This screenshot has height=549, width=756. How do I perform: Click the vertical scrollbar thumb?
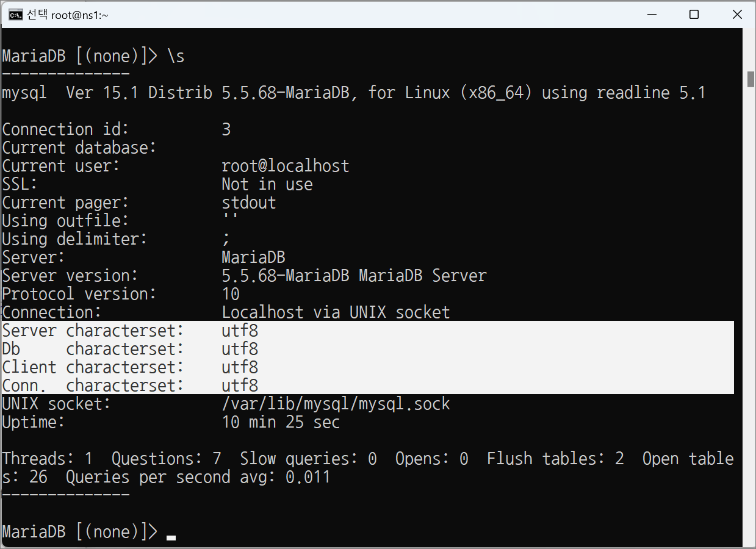pos(751,80)
